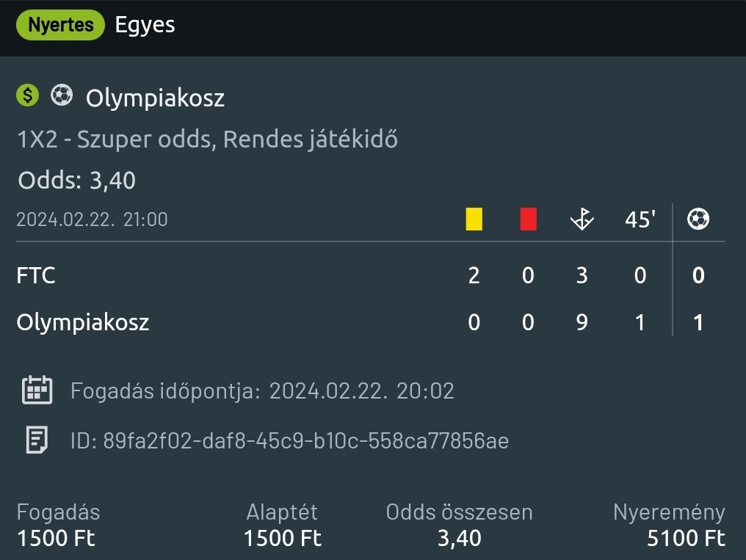
Task: Click the Odds: 3,40 value
Action: [76, 181]
